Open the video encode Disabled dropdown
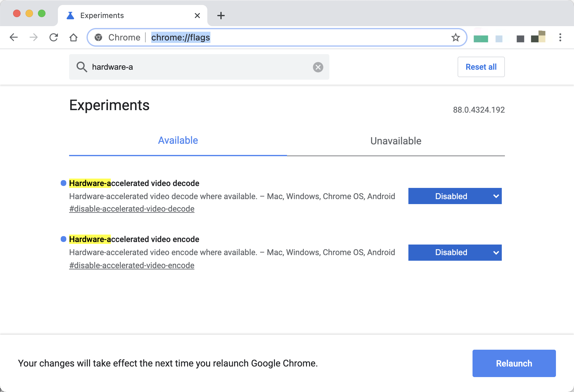 455,253
